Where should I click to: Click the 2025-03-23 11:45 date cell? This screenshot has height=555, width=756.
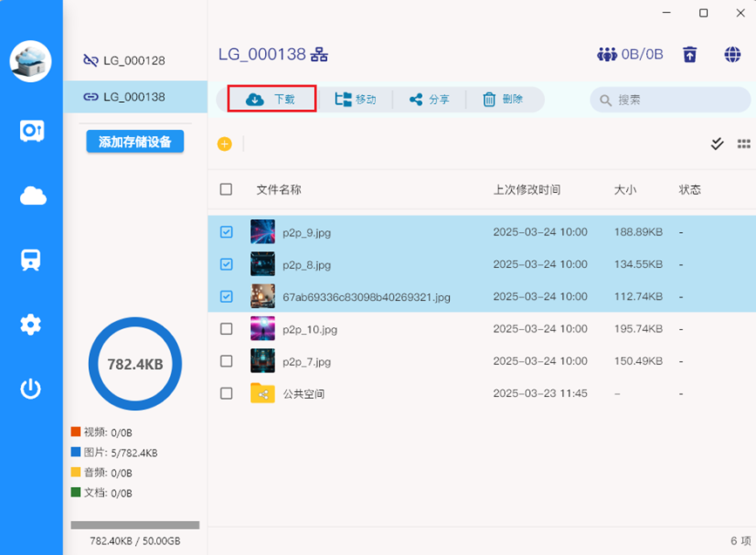pyautogui.click(x=540, y=394)
